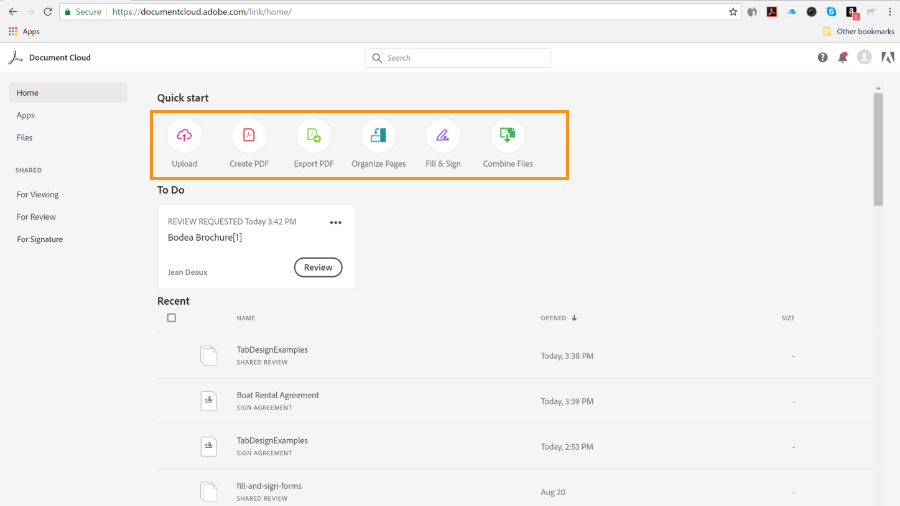Image resolution: width=900 pixels, height=506 pixels.
Task: Click the Adobe Acrobat browser extension icon
Action: point(772,11)
